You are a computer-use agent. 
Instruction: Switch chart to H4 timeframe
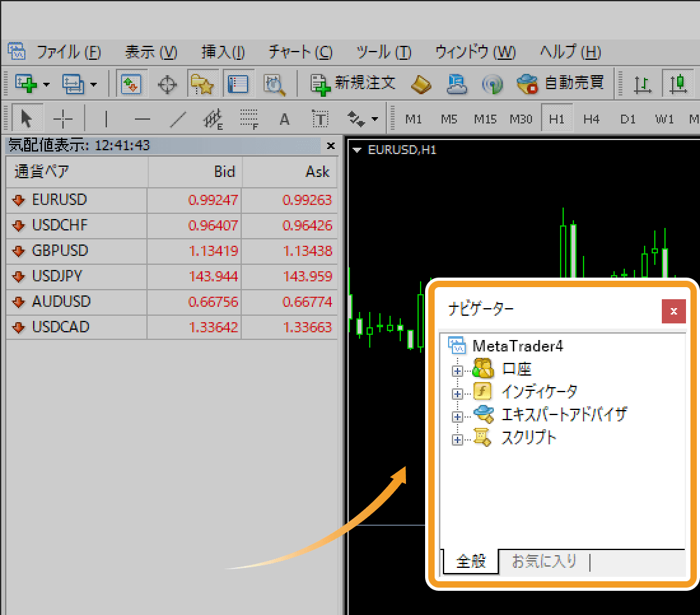(591, 118)
